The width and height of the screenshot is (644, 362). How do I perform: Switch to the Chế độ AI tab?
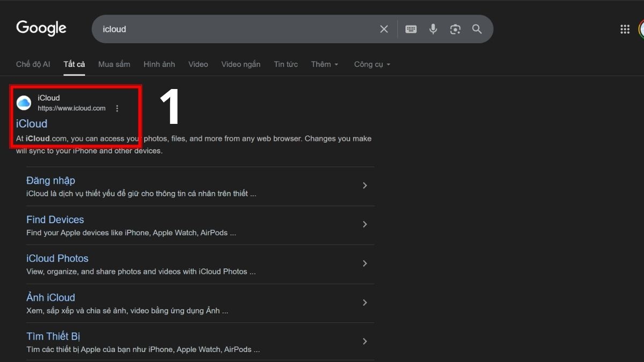pos(33,64)
